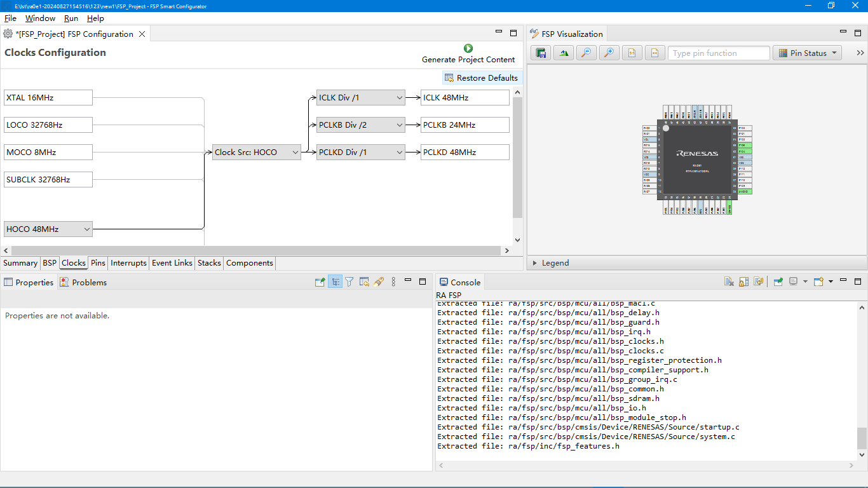Fit package view to width
Image resolution: width=868 pixels, height=488 pixels.
(x=655, y=53)
